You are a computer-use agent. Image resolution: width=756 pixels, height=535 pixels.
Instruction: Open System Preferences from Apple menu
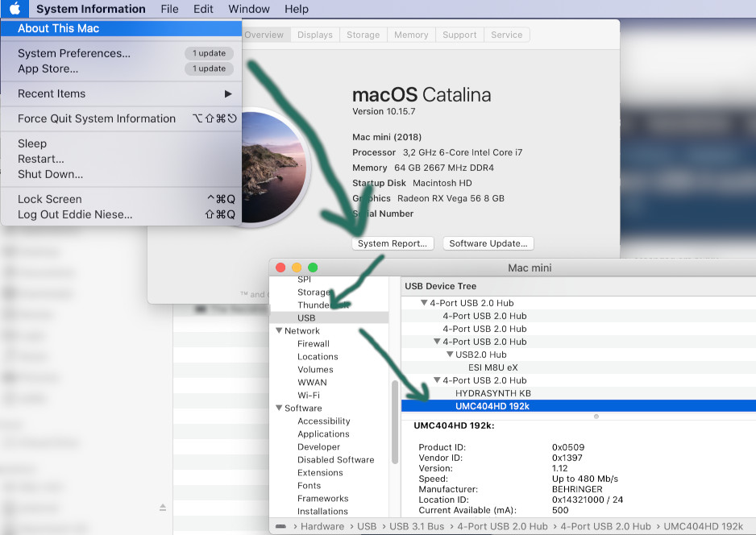(x=121, y=53)
